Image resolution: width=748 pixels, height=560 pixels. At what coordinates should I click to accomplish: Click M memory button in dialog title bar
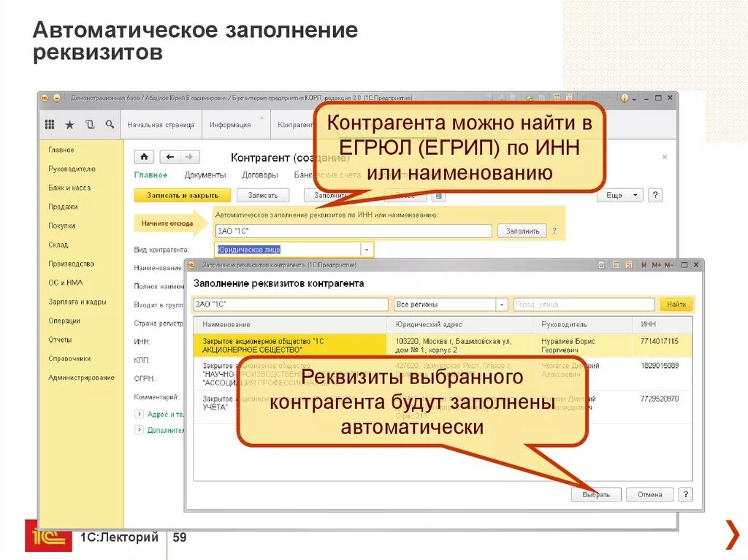[x=644, y=265]
